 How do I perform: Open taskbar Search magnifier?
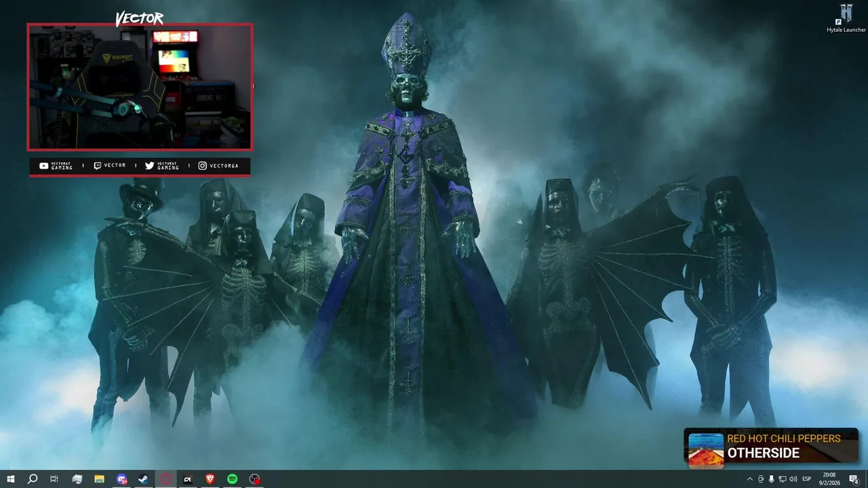[33, 479]
